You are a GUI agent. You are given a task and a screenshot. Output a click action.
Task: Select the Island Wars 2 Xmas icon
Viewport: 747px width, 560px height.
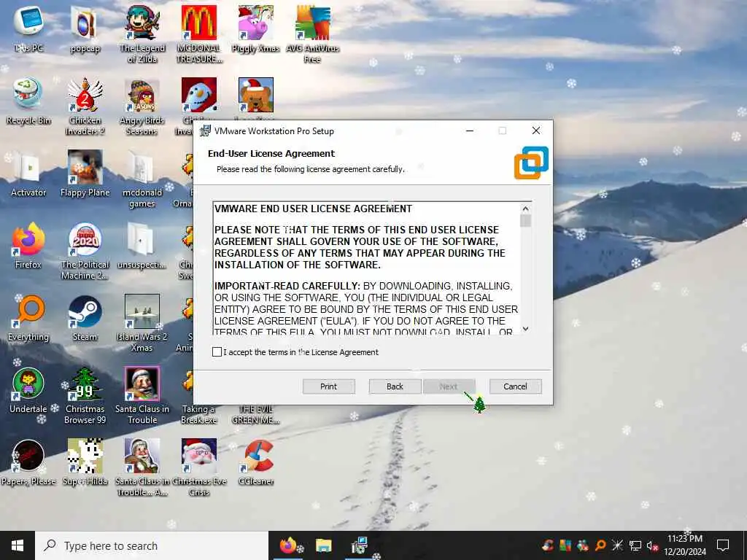tap(142, 324)
